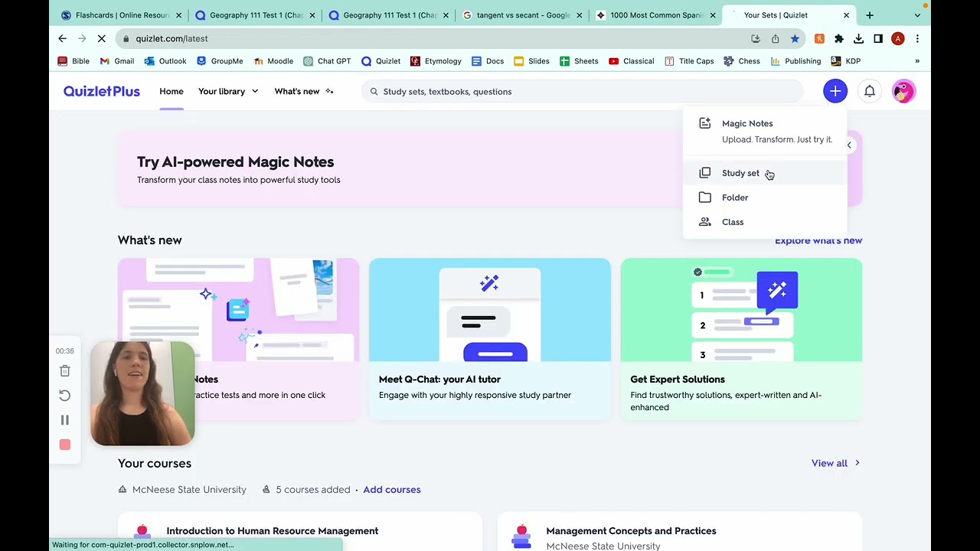Open the profile avatar menu
Viewport: 980px width, 551px height.
903,91
